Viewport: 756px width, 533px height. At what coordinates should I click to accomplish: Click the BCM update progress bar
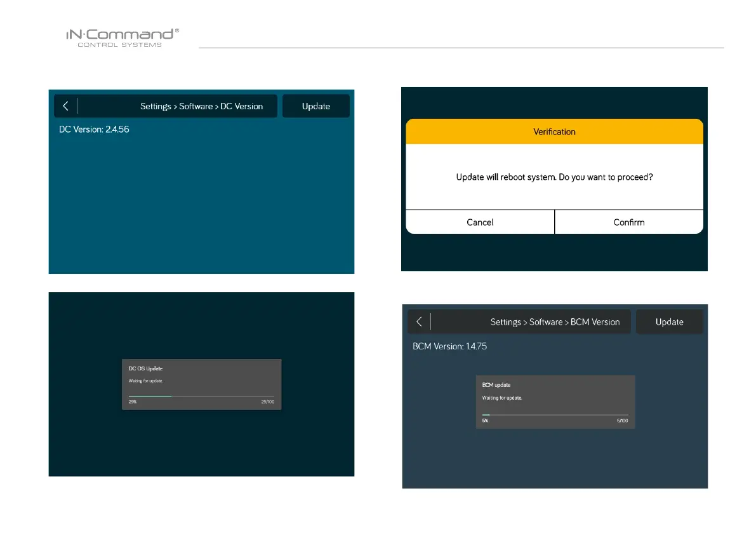click(555, 415)
